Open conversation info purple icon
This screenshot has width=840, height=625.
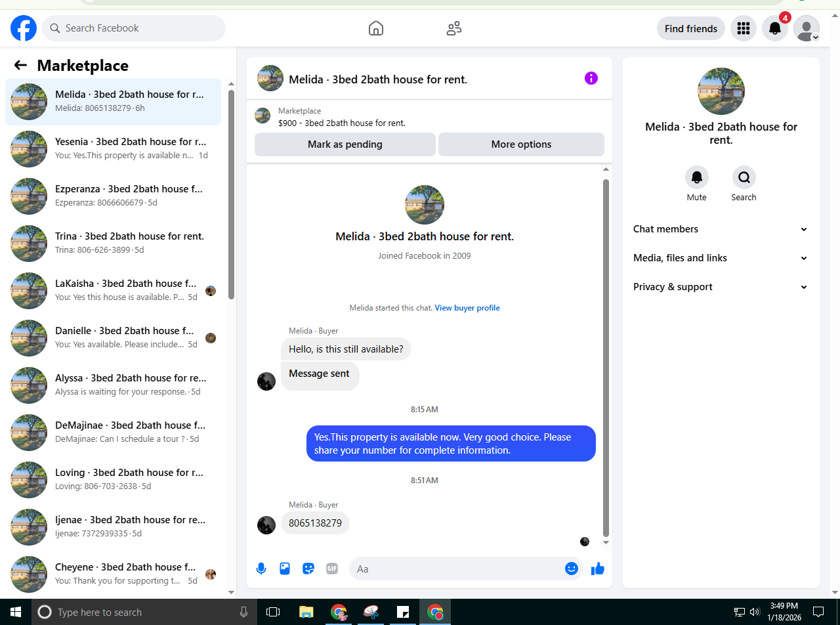(591, 78)
